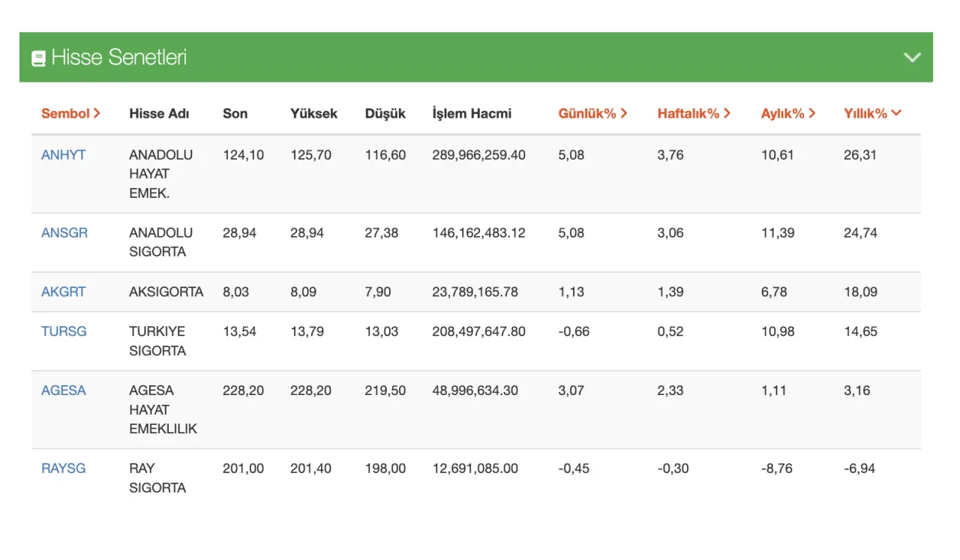Open the RAYSG stock link
Viewport: 960px width, 560px height.
click(63, 469)
